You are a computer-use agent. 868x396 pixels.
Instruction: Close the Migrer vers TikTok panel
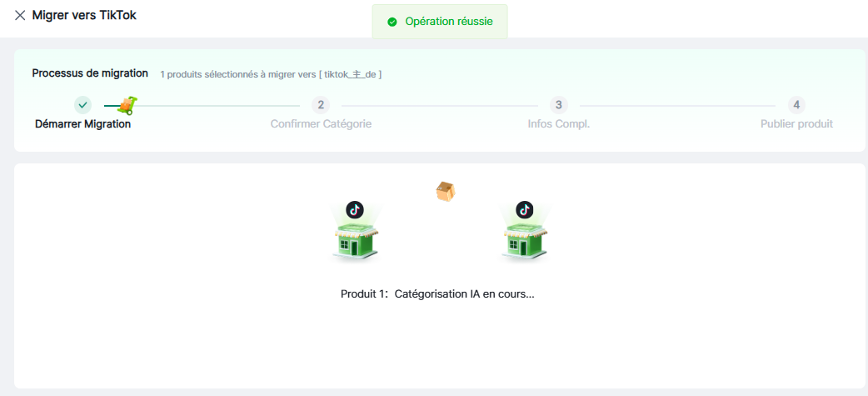pyautogui.click(x=20, y=15)
